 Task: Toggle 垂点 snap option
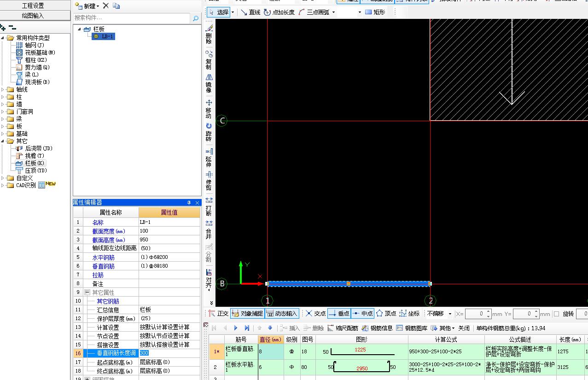click(339, 314)
